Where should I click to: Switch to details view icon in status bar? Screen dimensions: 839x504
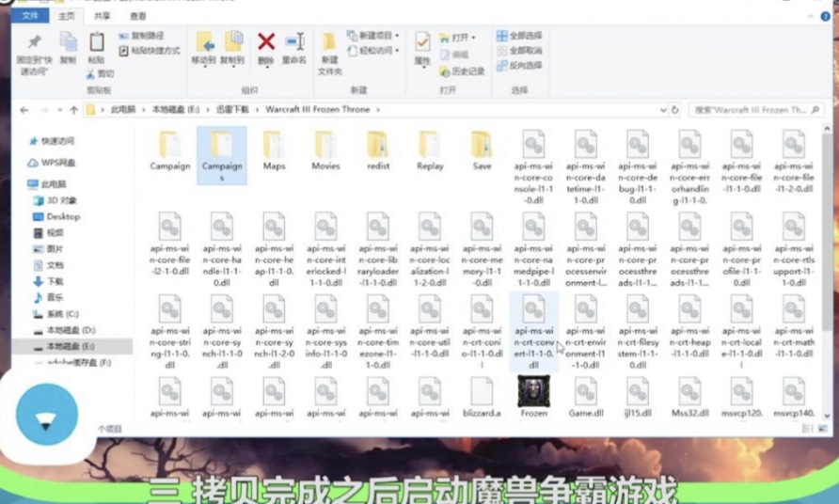(x=807, y=429)
